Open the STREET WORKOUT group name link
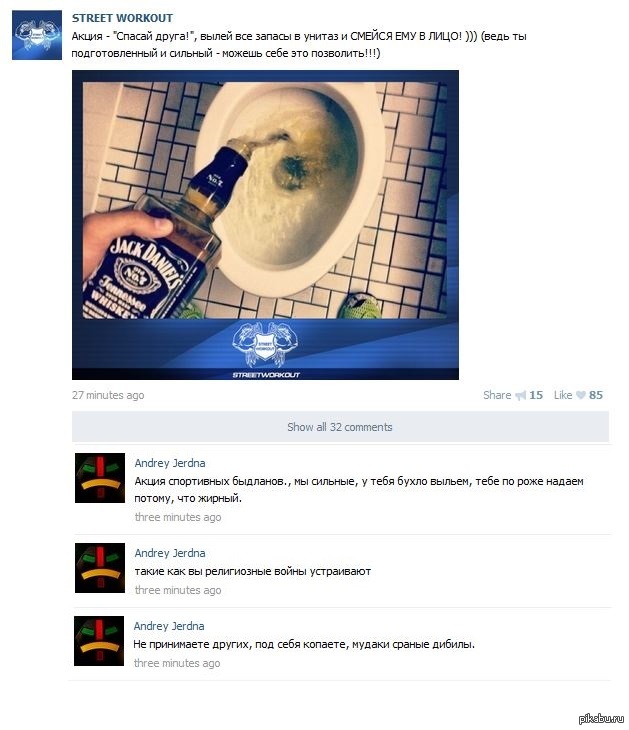 (122, 18)
